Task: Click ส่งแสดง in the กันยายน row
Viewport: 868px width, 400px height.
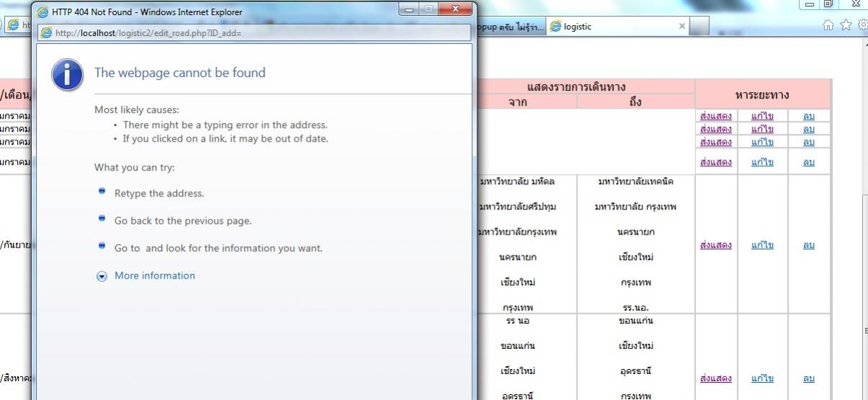Action: point(715,245)
